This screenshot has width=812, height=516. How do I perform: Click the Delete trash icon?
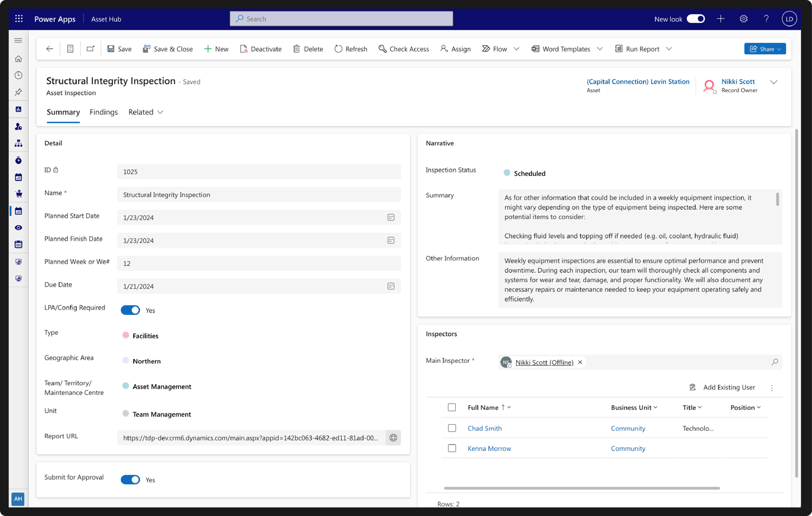tap(296, 49)
